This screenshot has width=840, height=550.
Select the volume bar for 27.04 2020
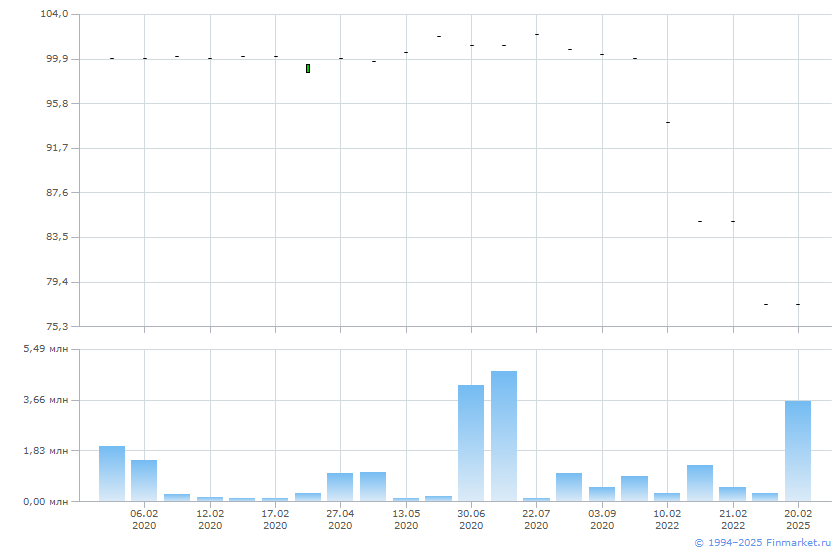[x=340, y=487]
